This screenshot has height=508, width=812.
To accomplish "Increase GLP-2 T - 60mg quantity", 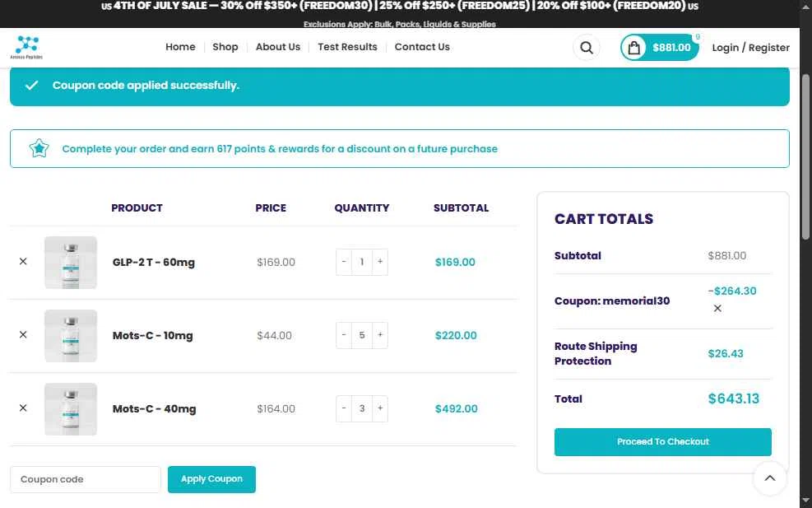I will point(380,262).
